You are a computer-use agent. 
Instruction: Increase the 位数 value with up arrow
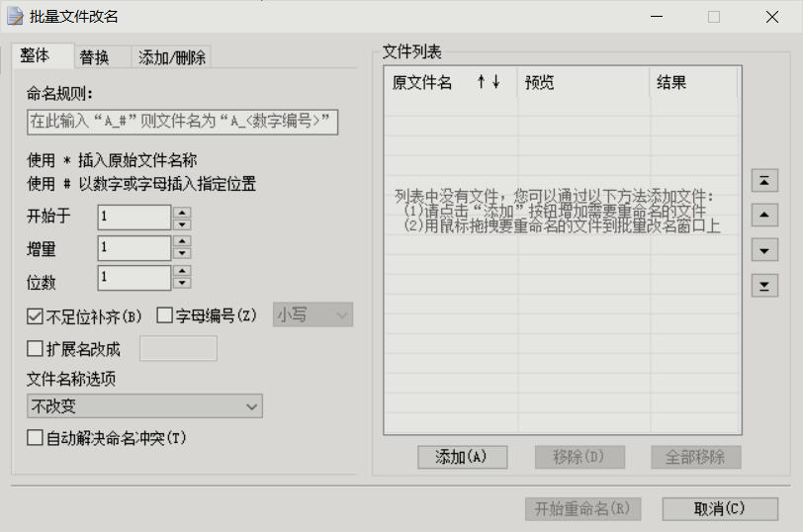tap(182, 272)
